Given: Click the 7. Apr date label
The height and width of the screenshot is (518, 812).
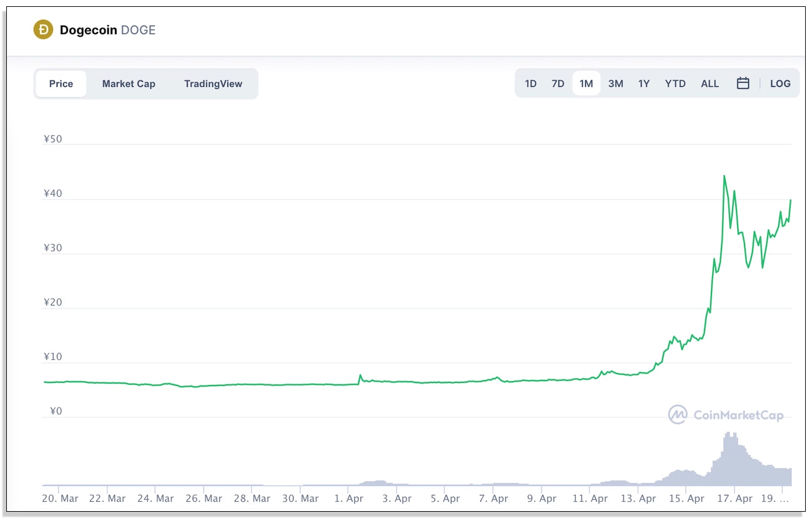Looking at the screenshot, I should (493, 499).
